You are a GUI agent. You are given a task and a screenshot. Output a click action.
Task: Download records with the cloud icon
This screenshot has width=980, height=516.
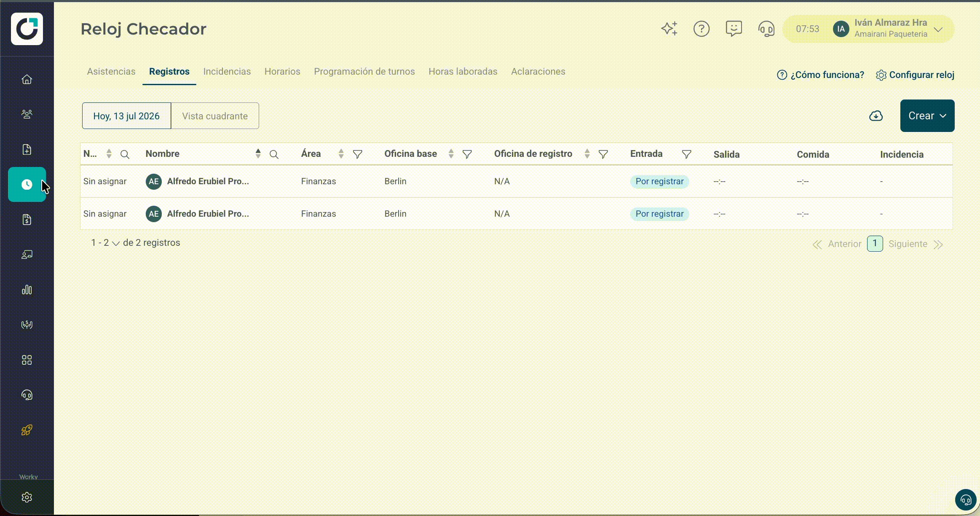coord(876,116)
